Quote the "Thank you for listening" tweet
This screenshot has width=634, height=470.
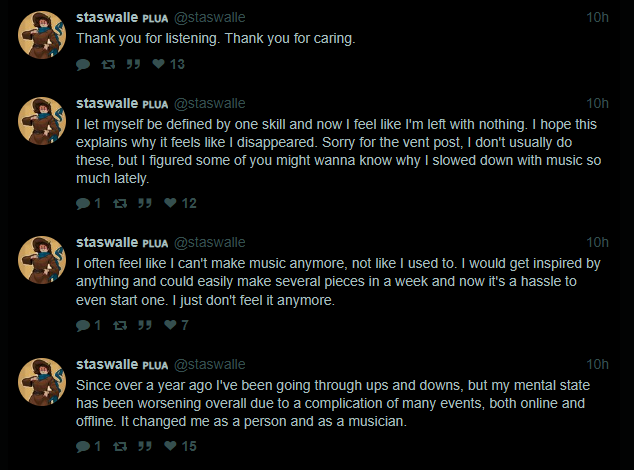(x=132, y=65)
